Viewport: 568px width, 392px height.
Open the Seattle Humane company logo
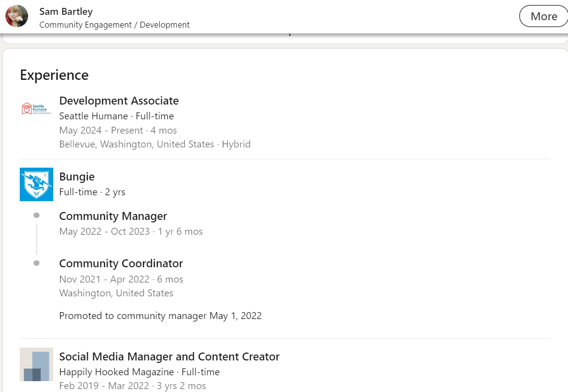[x=36, y=108]
